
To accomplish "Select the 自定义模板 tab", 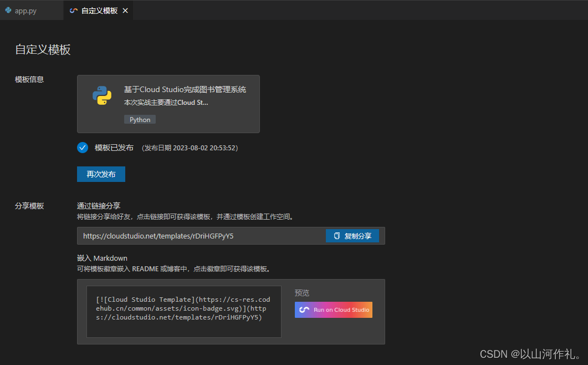I will click(x=99, y=11).
